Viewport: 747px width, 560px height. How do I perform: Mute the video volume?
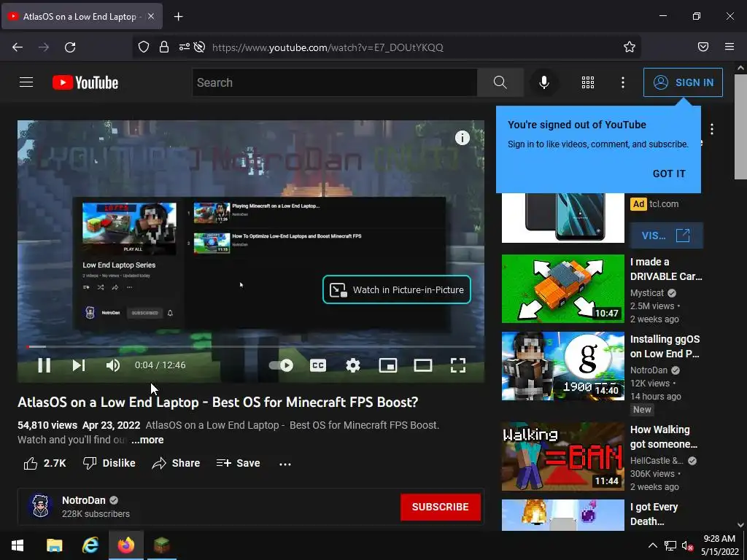[x=113, y=365]
